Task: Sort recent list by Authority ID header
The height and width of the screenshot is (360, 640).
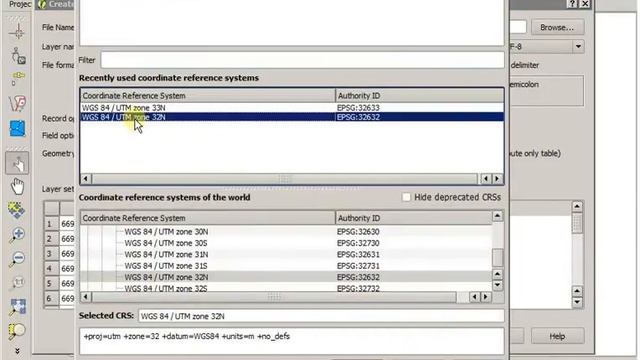Action: click(x=420, y=96)
